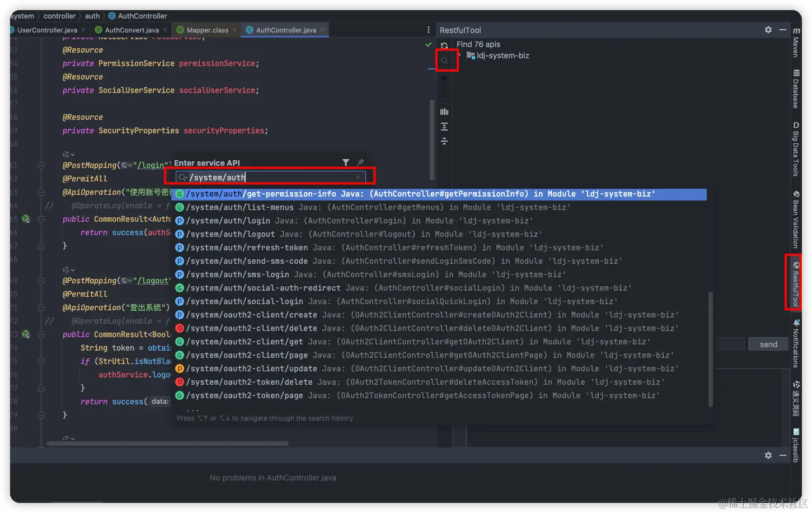Collapse all nodes in RestfulTool tree

coord(444,141)
